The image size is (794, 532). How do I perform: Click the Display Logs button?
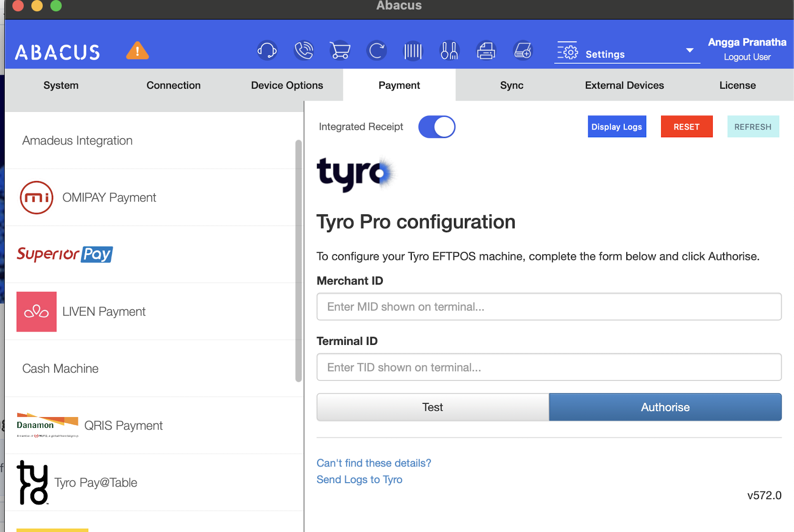click(x=617, y=127)
